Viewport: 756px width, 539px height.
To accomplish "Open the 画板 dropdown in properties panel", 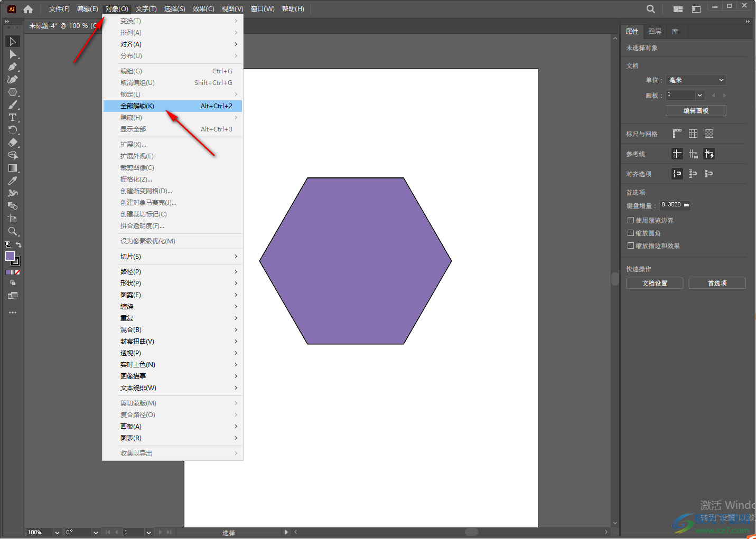I will pyautogui.click(x=700, y=95).
